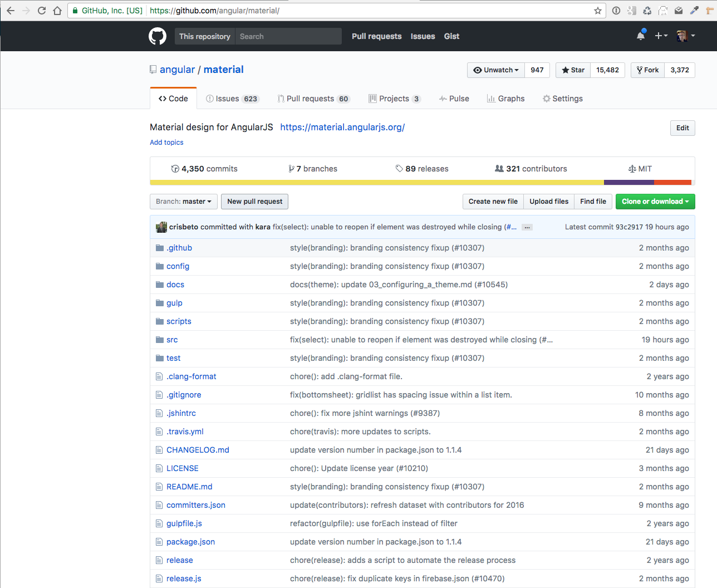
Task: Click the mail extension icon in browser toolbar
Action: [x=679, y=11]
